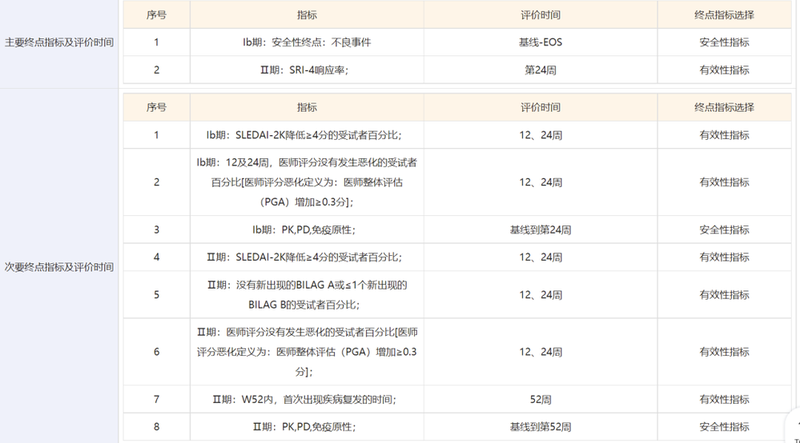Select the 'Ib期：安全性终点：不良事件' indicator cell
This screenshot has height=443, width=800.
coord(304,43)
